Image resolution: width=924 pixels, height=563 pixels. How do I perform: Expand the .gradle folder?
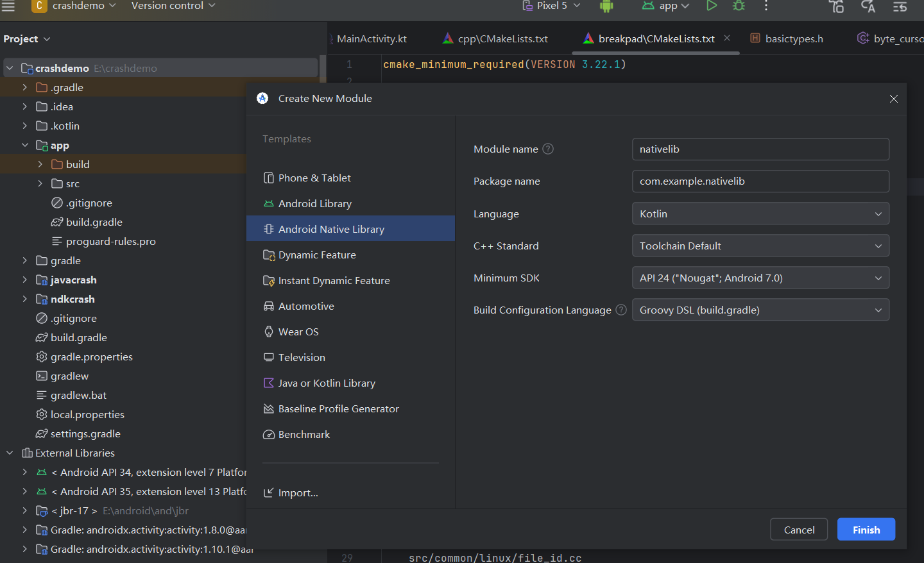click(25, 87)
